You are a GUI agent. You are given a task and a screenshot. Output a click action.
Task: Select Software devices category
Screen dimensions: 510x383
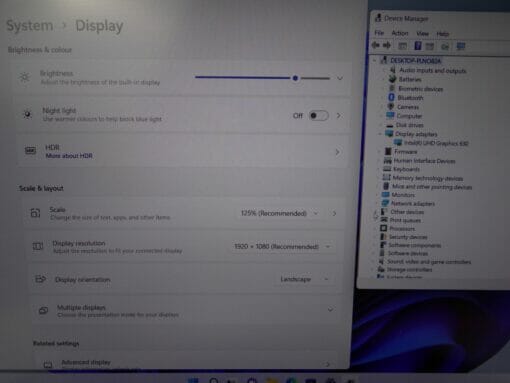[408, 253]
